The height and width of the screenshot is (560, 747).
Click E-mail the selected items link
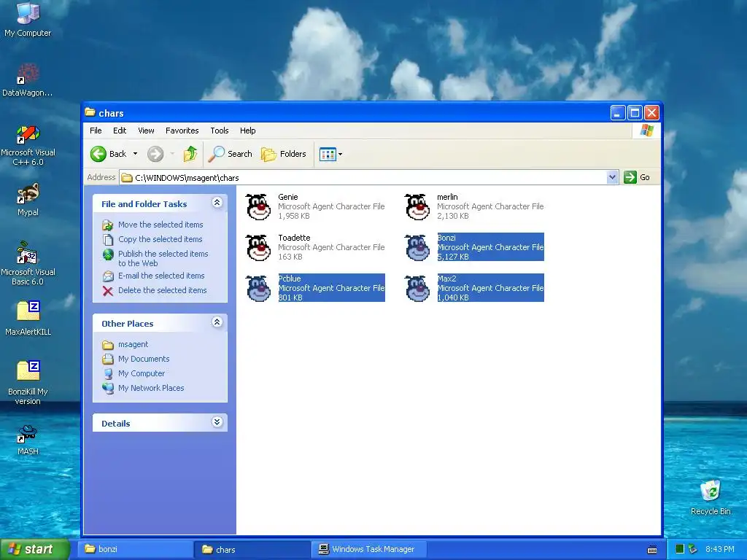161,276
